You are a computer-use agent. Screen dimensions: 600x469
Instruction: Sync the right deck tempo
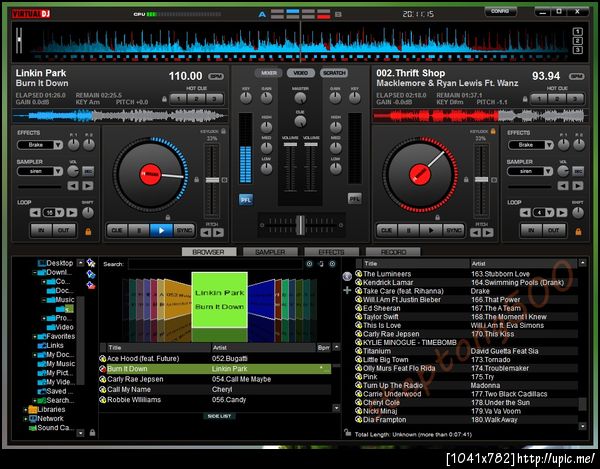(453, 230)
